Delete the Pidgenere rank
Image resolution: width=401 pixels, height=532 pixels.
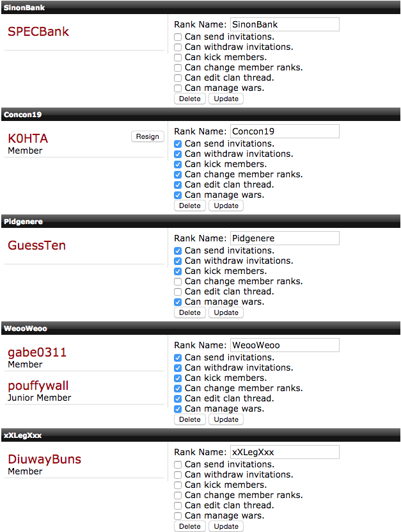pos(190,312)
